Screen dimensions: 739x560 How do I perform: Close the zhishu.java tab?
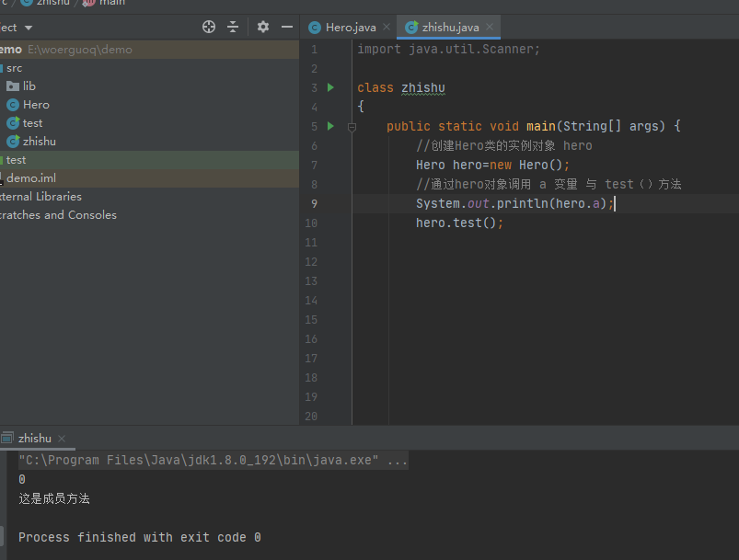[x=490, y=27]
